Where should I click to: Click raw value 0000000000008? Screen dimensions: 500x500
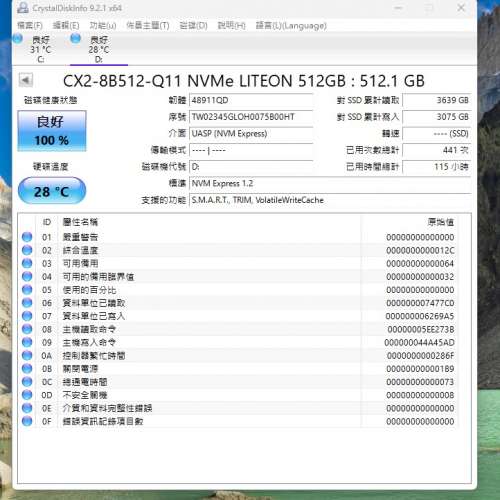420,395
